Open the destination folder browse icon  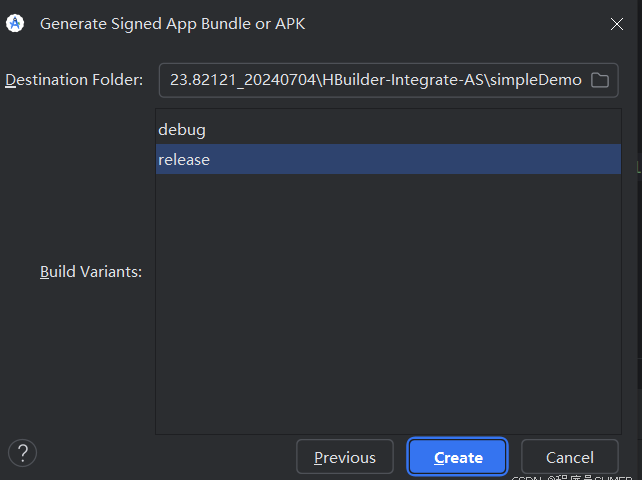pyautogui.click(x=600, y=80)
